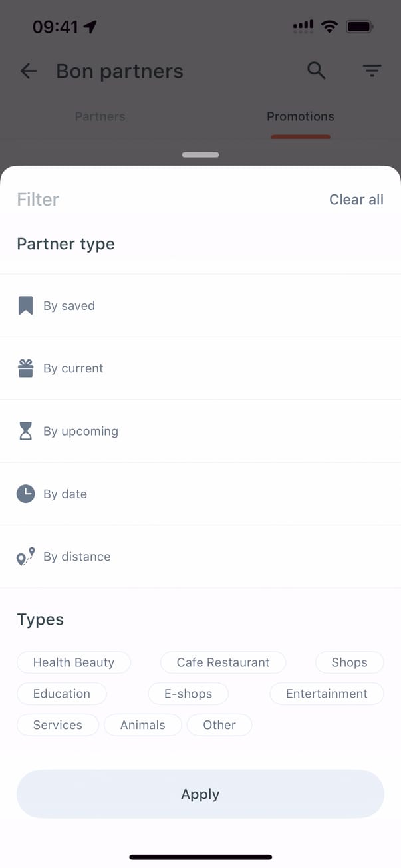Toggle the Cafe Restaurant type chip
Viewport: 401px width, 868px height.
tap(223, 662)
